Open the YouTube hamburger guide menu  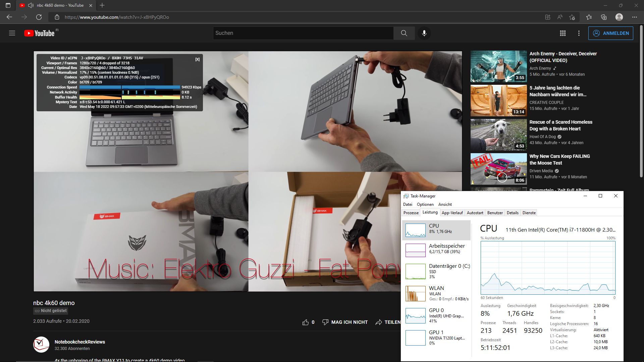tap(12, 33)
